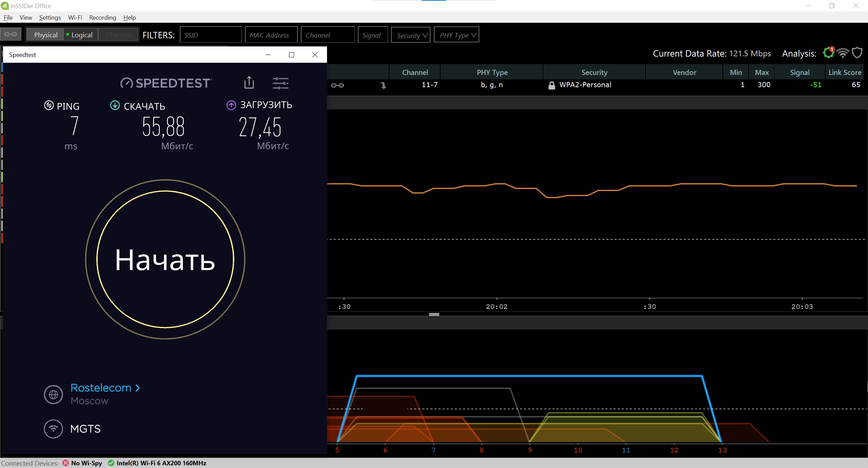Click the 27,45 upload speed result
The width and height of the screenshot is (868, 468).
tap(260, 127)
